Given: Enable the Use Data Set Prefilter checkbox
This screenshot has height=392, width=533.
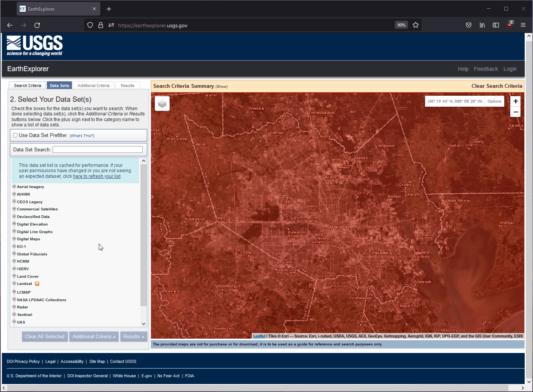Looking at the screenshot, I should tap(15, 135).
